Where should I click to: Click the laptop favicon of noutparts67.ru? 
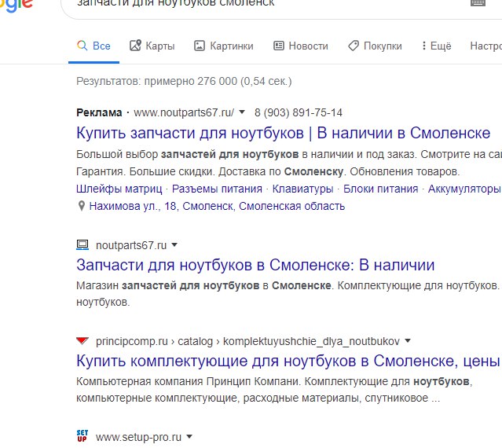pos(82,245)
